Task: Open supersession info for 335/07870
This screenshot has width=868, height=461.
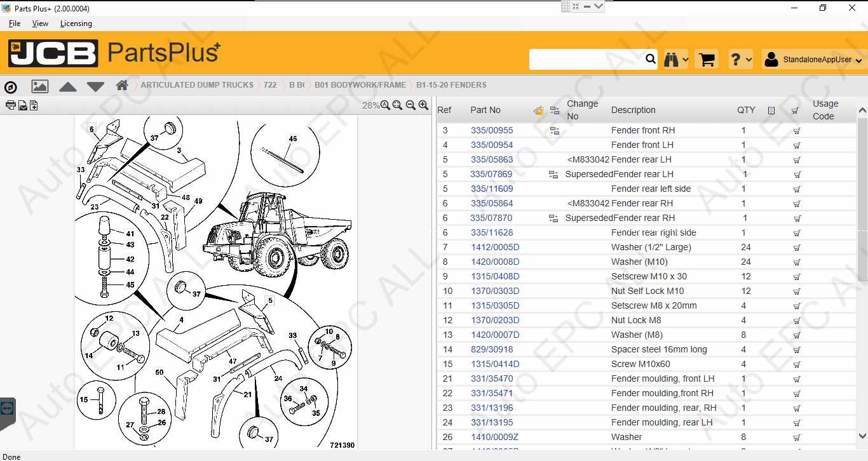Action: (553, 218)
